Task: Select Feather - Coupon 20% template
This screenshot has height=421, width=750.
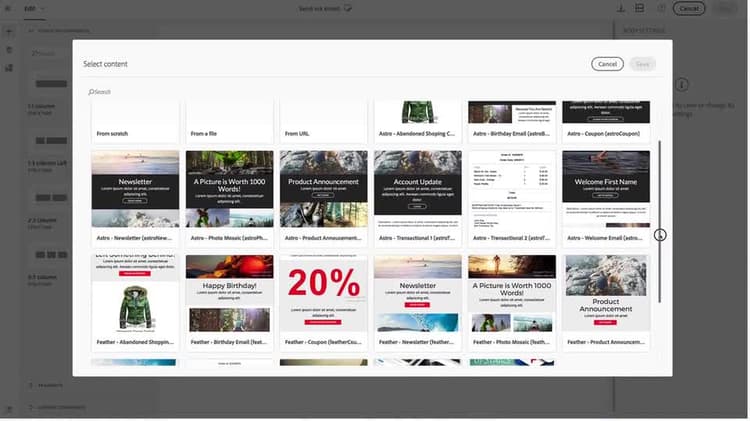Action: pos(324,302)
